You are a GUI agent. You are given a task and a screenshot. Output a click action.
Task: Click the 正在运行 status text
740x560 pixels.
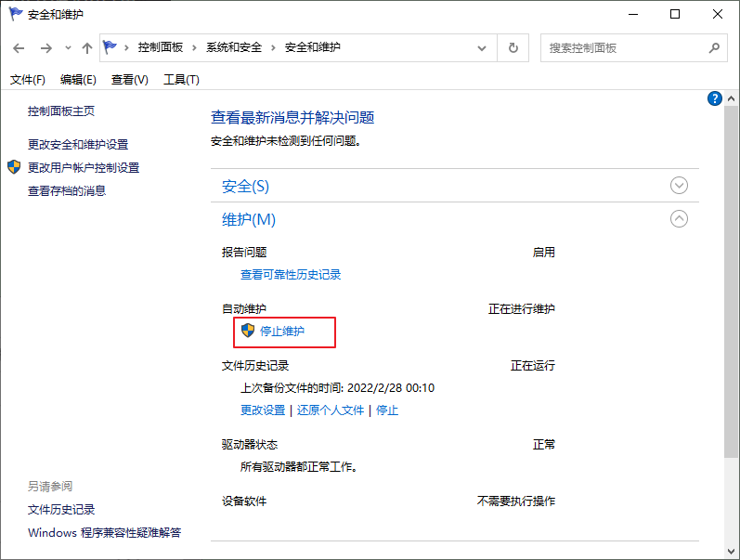533,366
